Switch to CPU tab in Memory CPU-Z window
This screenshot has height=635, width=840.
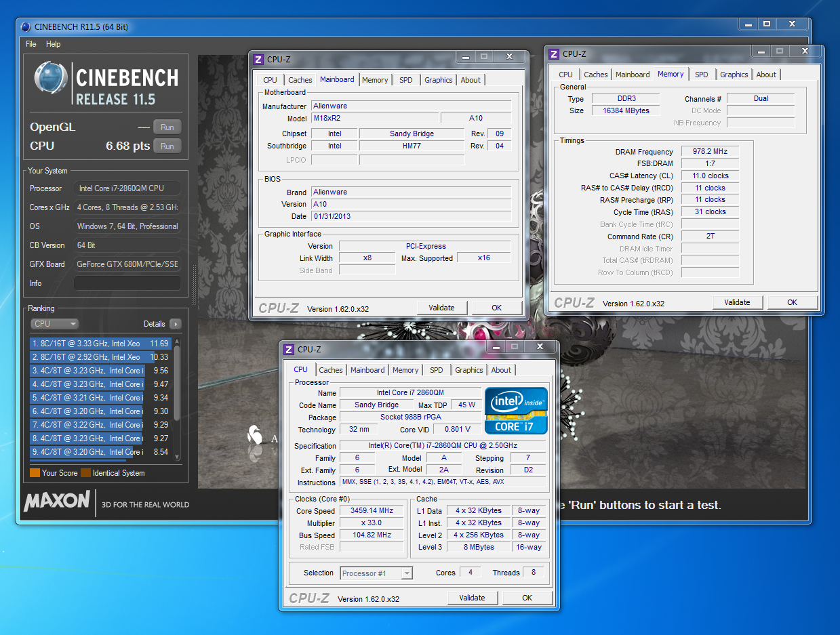click(566, 75)
